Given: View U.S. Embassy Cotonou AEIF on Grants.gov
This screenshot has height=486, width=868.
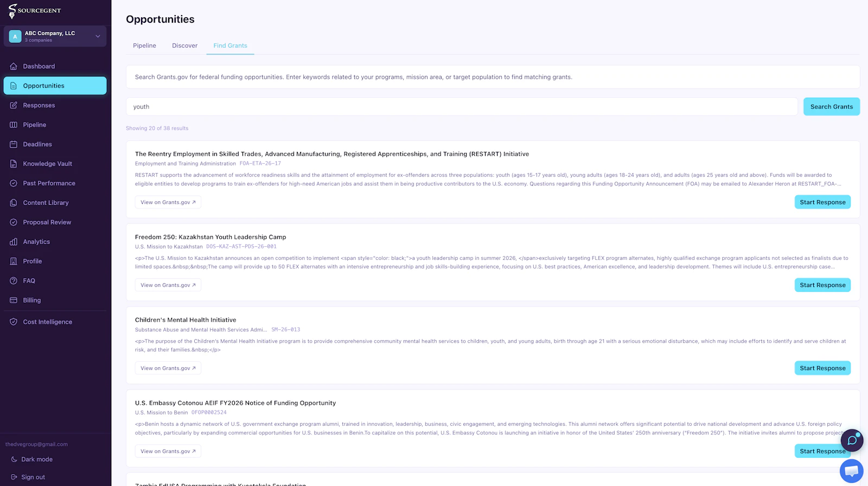Looking at the screenshot, I should pyautogui.click(x=168, y=451).
